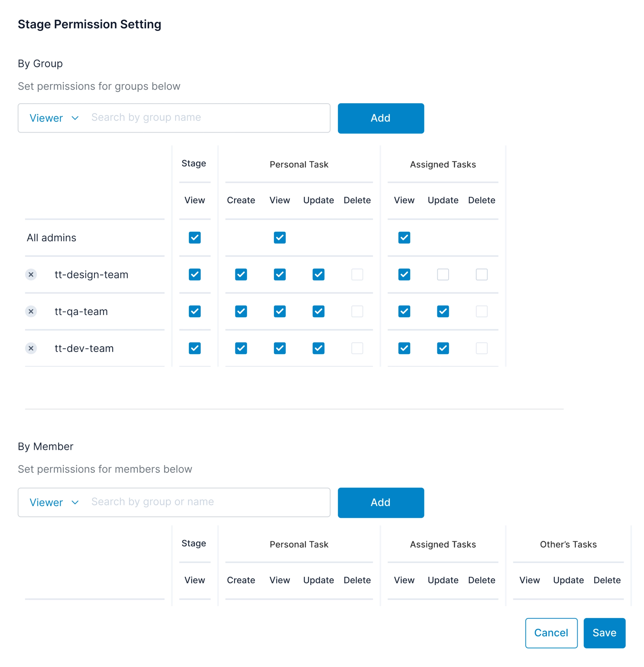644x667 pixels.
Task: Save the permission settings
Action: point(604,633)
